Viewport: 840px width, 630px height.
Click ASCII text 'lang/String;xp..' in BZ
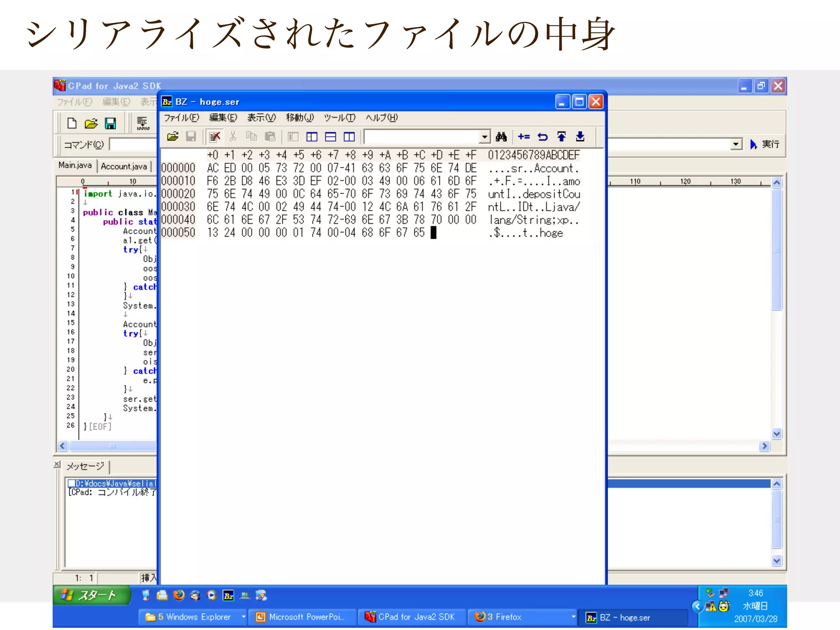click(534, 220)
